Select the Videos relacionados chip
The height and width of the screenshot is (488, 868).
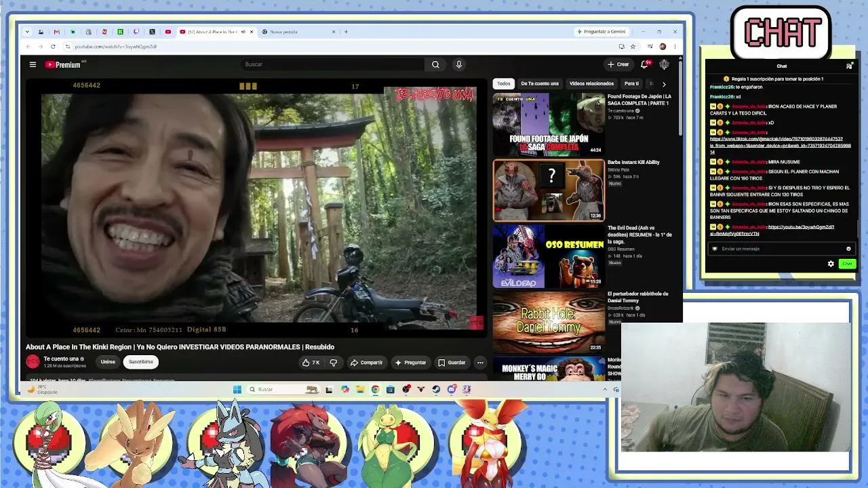591,83
